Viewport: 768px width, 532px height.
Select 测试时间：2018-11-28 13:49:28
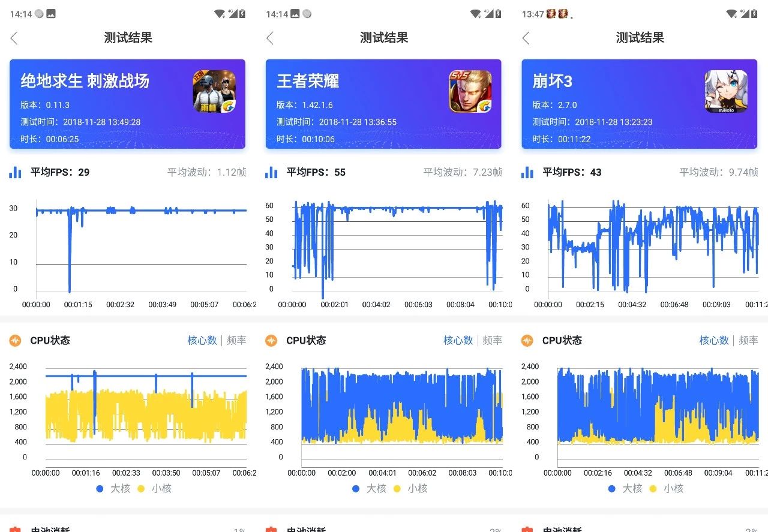tap(80, 122)
